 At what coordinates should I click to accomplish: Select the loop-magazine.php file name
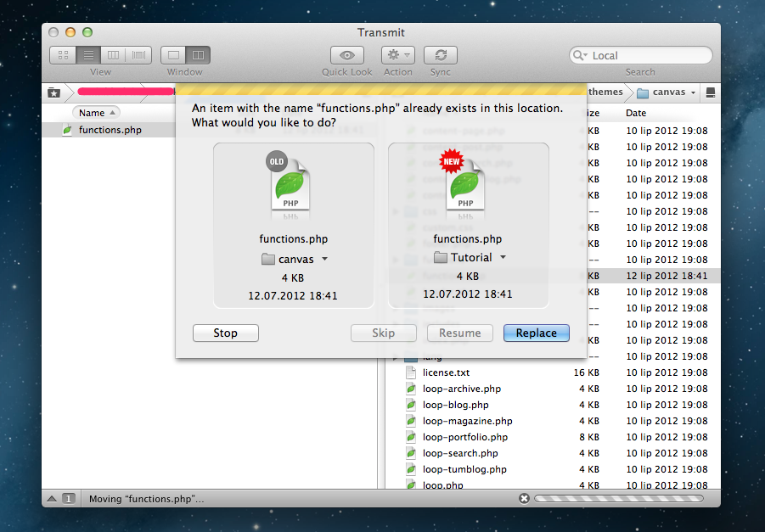(467, 421)
